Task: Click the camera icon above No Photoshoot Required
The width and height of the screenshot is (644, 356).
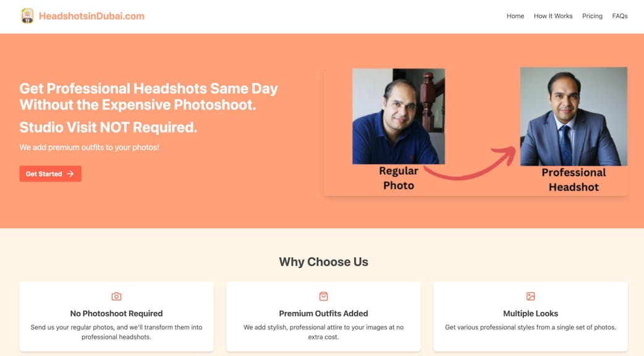Action: coord(116,297)
